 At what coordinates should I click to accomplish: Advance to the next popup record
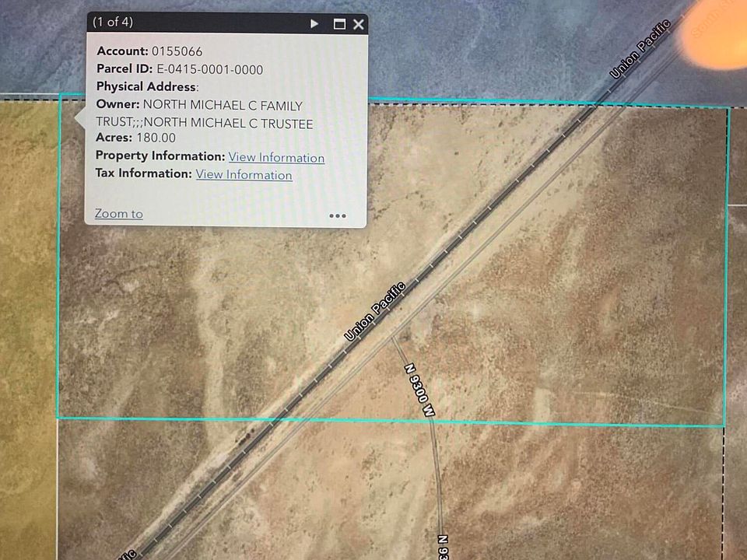[x=314, y=23]
